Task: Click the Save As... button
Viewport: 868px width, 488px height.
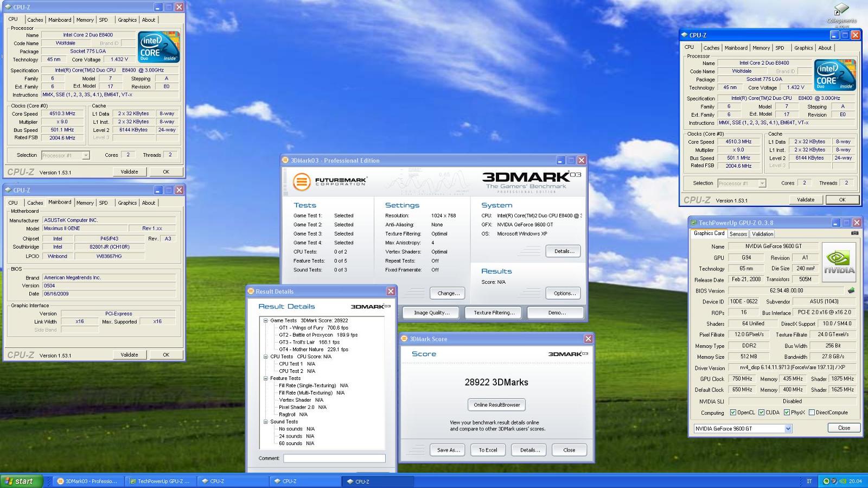Action: (x=448, y=450)
